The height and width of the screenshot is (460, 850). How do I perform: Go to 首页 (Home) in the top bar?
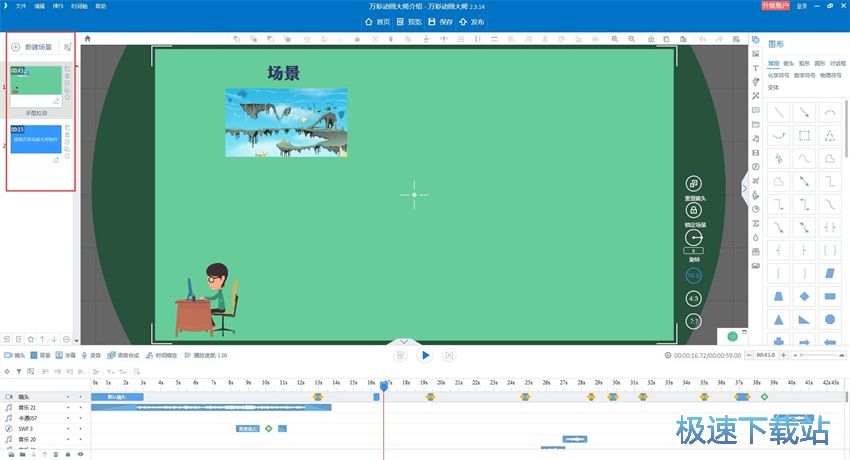click(377, 22)
